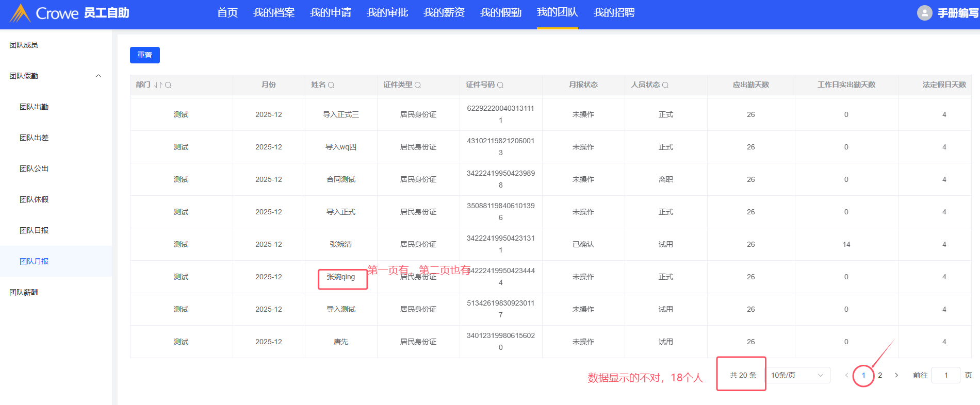This screenshot has height=405, width=980.
Task: Click ID number 622922200403131111
Action: [x=501, y=114]
